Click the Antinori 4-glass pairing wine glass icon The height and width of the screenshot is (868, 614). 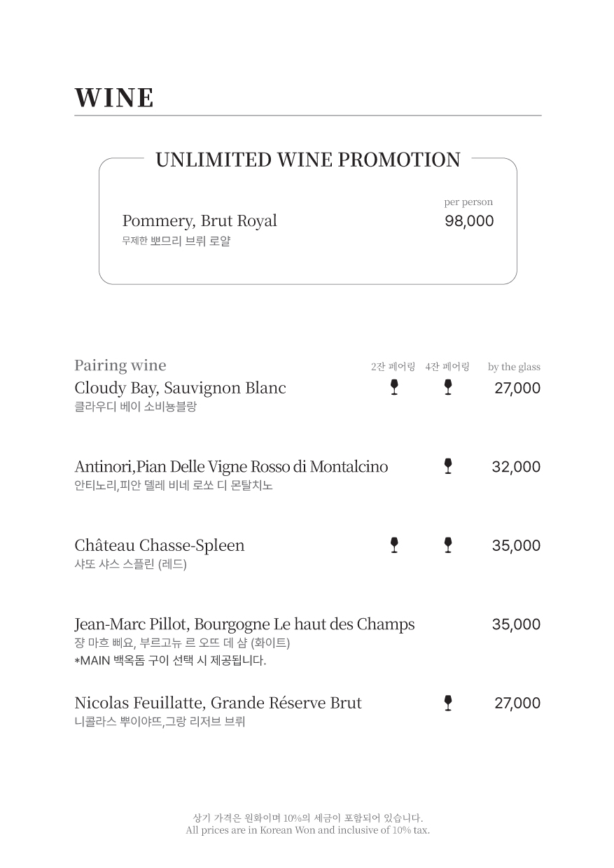(x=448, y=466)
